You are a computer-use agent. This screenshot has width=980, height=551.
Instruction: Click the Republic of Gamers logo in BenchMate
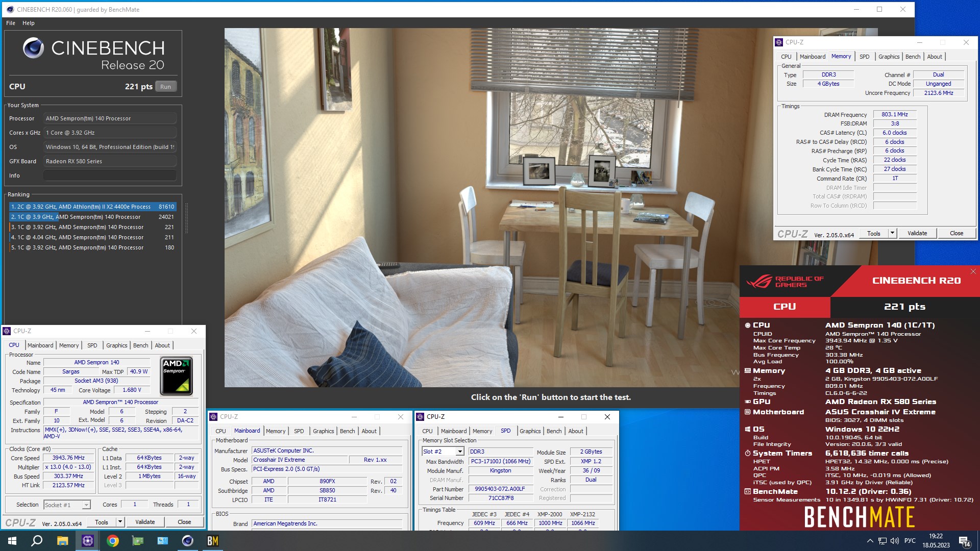coord(785,282)
